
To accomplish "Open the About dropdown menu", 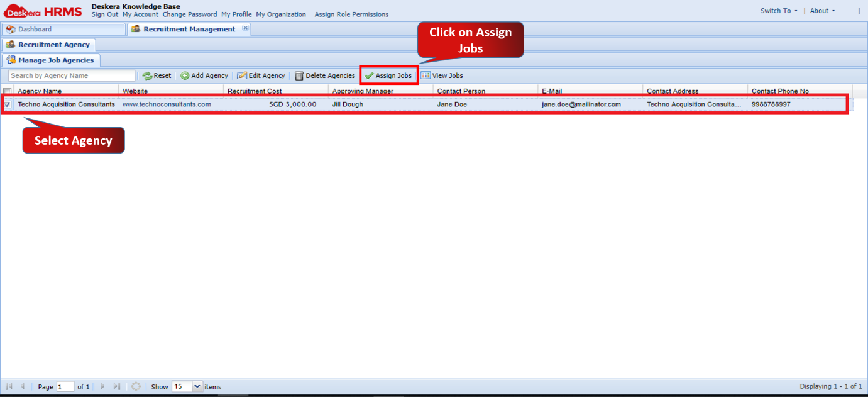I will click(823, 11).
